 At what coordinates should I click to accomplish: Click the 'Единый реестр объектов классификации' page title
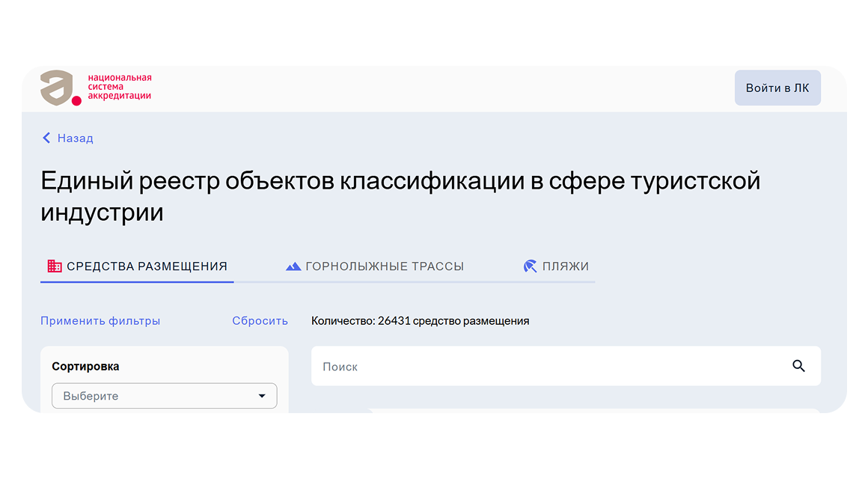tap(400, 196)
